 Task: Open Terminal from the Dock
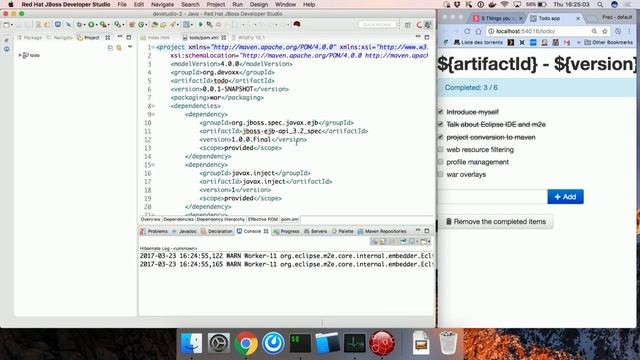coord(300,343)
